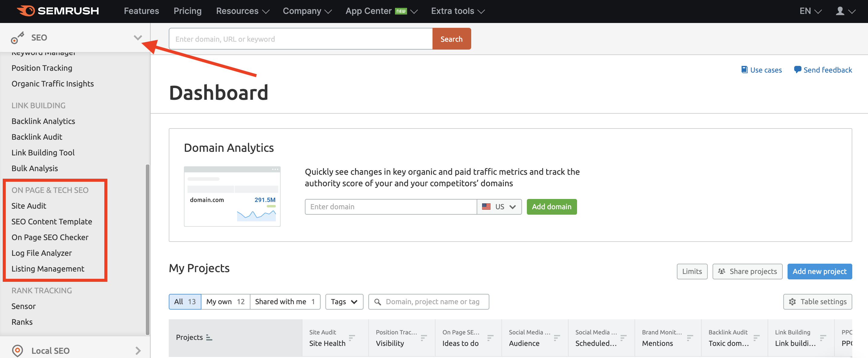Sort by the Projects column icon
Viewport: 868px width, 358px height.
(x=209, y=337)
